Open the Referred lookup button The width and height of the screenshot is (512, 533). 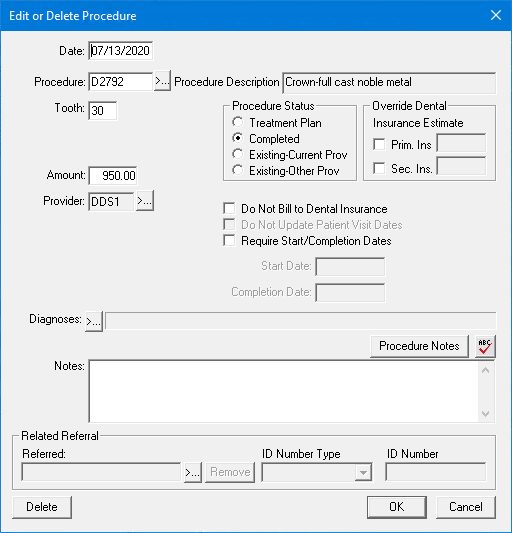[193, 472]
